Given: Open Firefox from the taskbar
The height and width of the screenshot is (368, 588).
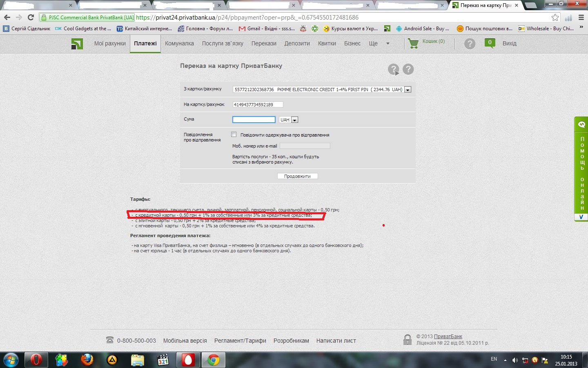Looking at the screenshot, I should [x=87, y=360].
